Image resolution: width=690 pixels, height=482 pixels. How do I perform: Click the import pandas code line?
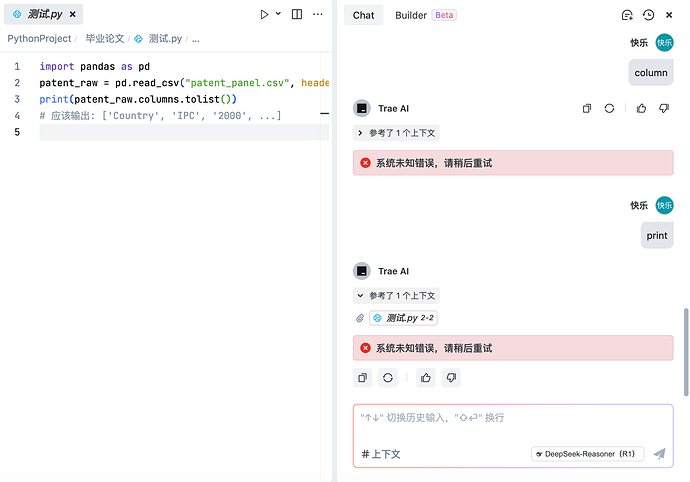point(95,66)
